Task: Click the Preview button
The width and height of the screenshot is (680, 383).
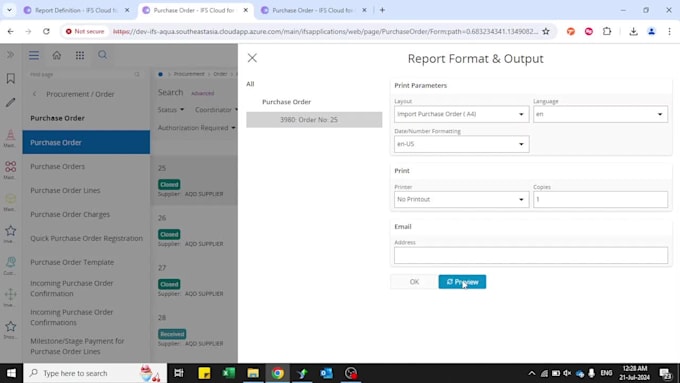Action: coord(462,282)
